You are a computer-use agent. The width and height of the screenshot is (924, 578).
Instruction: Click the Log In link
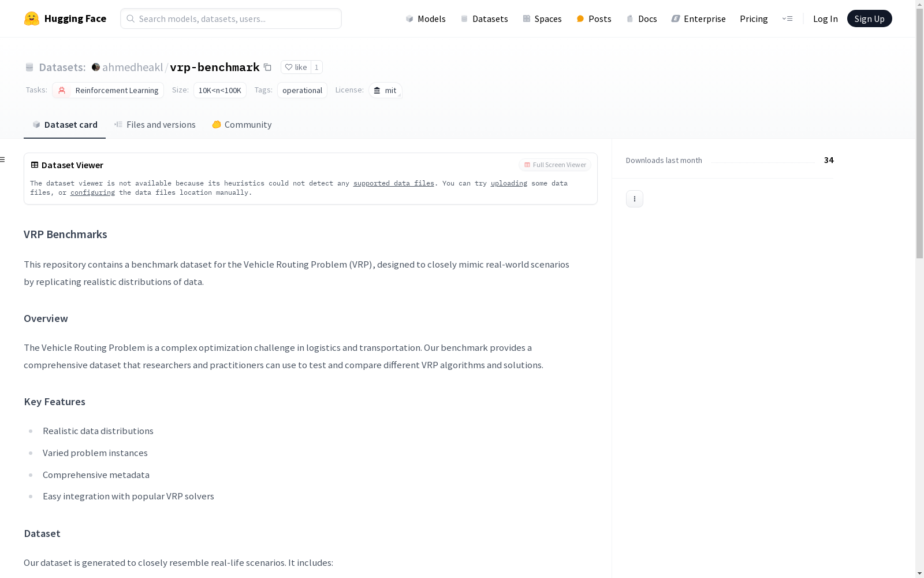tap(825, 18)
